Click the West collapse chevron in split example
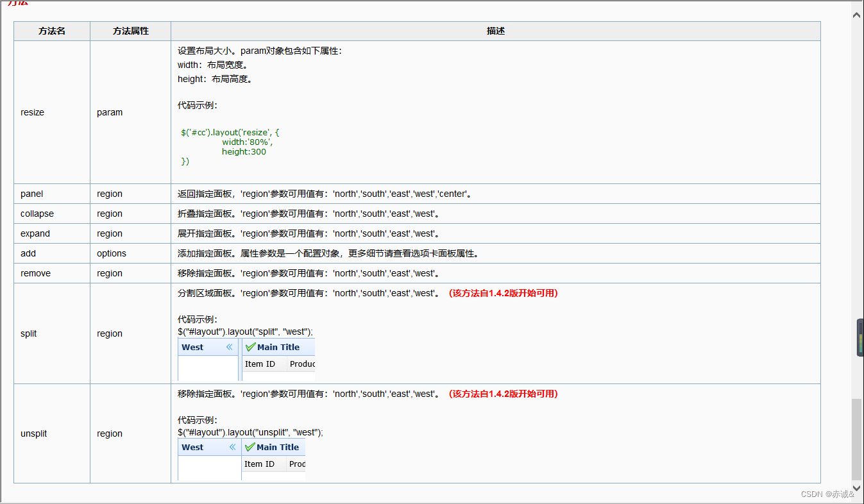 (229, 347)
